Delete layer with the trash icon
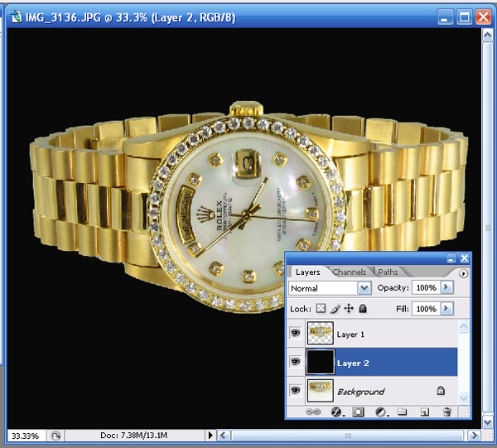The height and width of the screenshot is (448, 497). click(447, 412)
